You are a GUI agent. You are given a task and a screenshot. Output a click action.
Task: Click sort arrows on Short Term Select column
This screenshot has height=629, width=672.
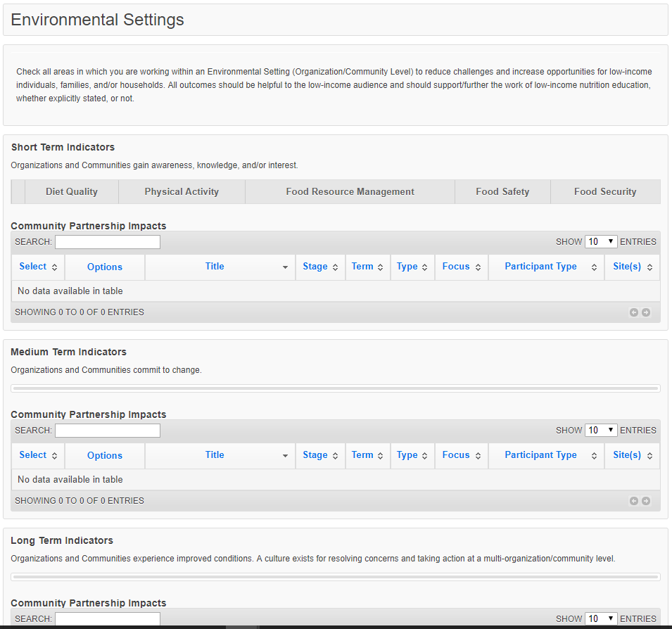coord(54,267)
